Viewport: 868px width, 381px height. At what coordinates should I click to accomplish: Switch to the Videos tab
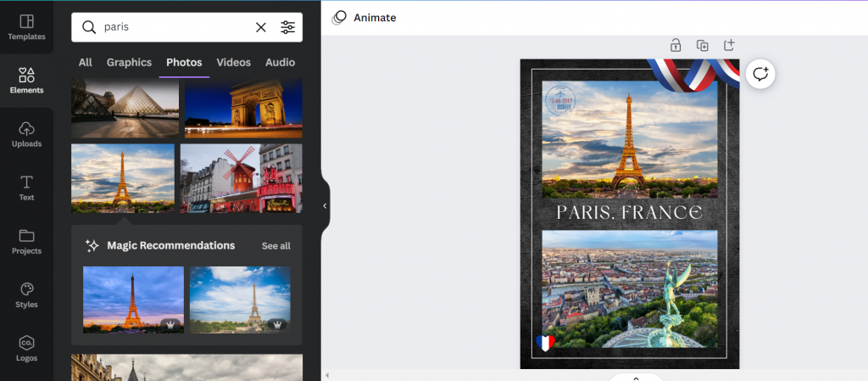coord(233,62)
